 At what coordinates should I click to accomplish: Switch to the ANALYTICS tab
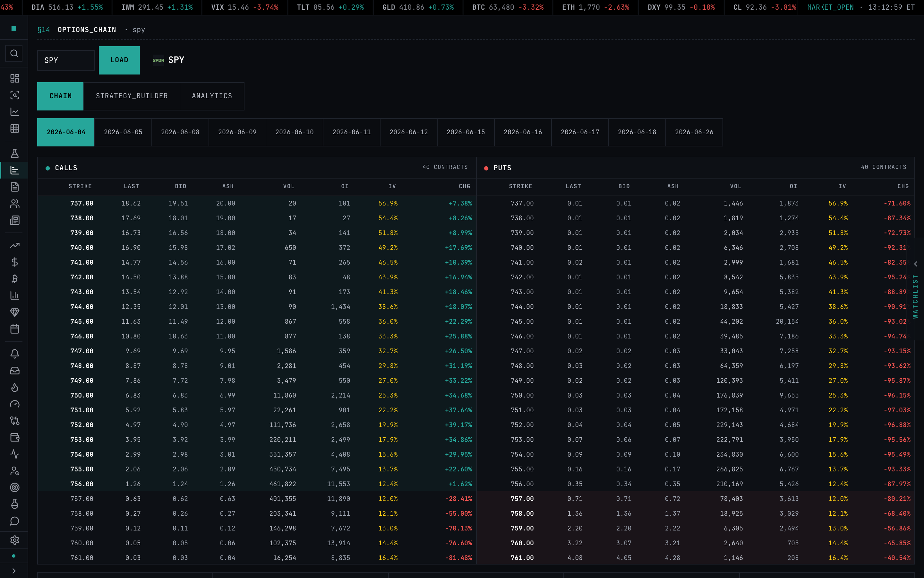point(212,96)
